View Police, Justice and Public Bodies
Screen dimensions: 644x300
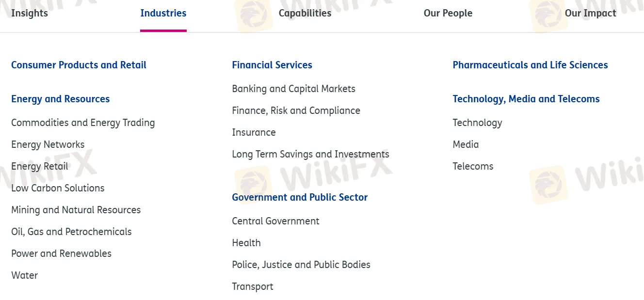[301, 264]
